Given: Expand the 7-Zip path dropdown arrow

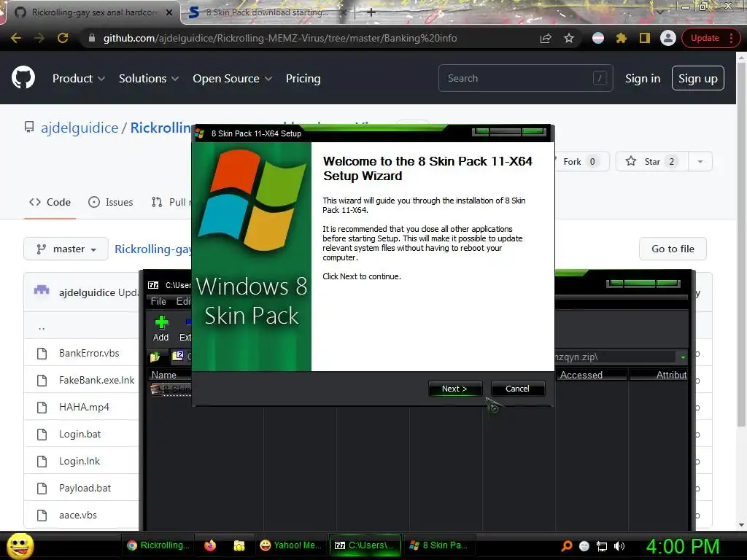Looking at the screenshot, I should point(683,357).
